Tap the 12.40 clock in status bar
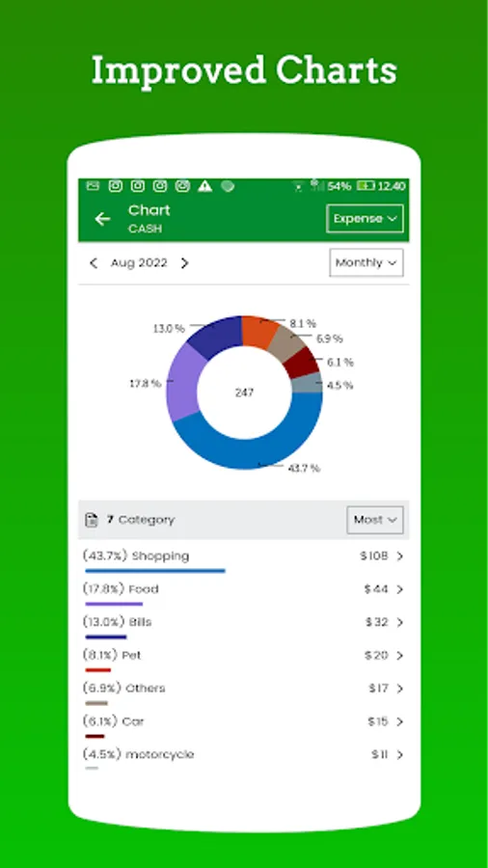The image size is (488, 868). click(x=392, y=186)
